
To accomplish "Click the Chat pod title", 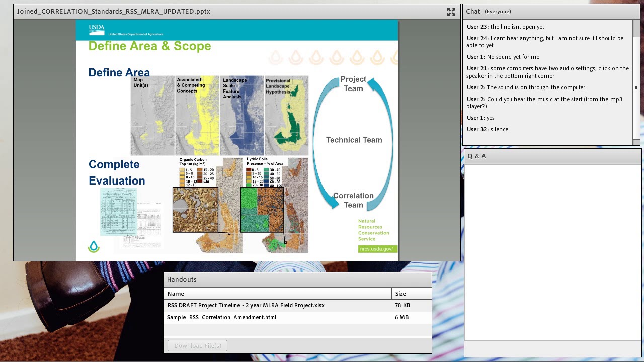I will click(x=473, y=11).
